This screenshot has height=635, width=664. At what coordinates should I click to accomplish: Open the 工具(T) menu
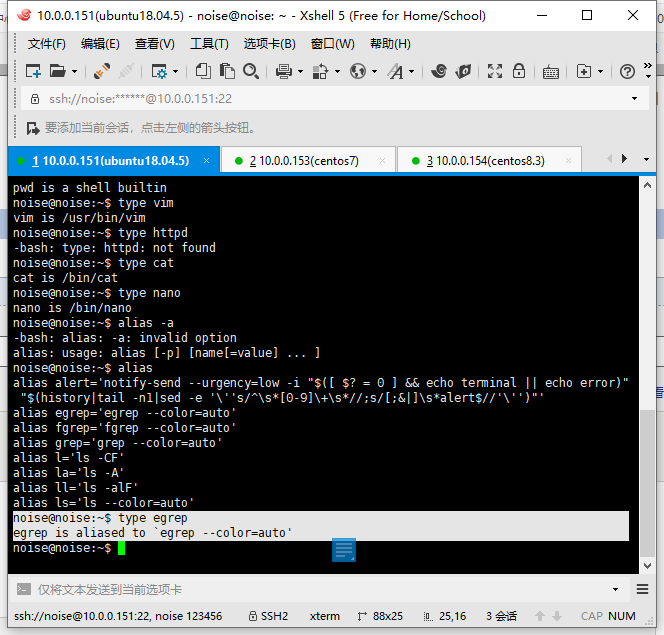click(x=209, y=44)
